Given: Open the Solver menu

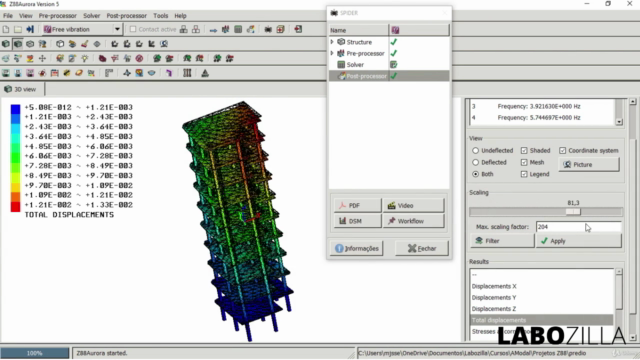Looking at the screenshot, I should click(x=91, y=16).
